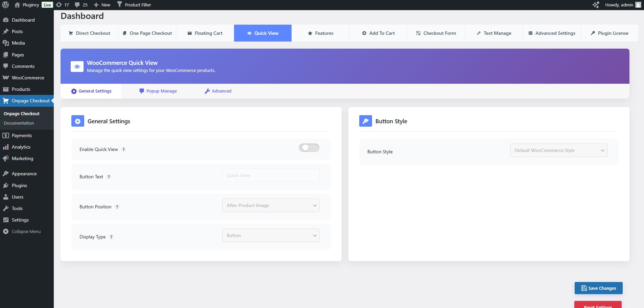
Task: Click the Onpage Checkout cart icon
Action: [x=6, y=101]
